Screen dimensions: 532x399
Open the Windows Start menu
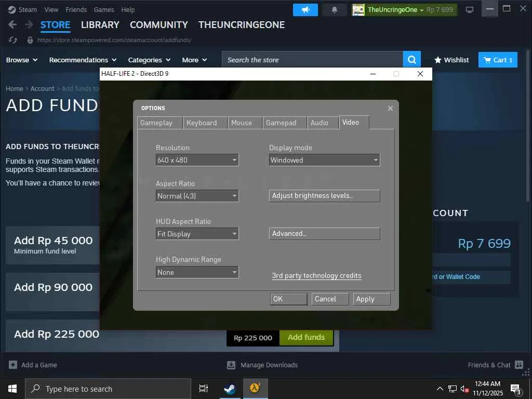(x=12, y=389)
